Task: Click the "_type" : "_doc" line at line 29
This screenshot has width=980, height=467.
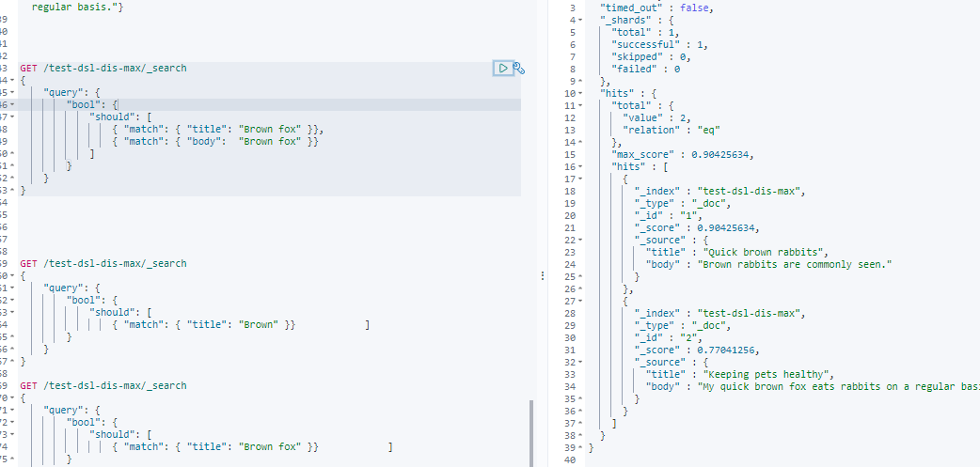Action: pos(683,326)
